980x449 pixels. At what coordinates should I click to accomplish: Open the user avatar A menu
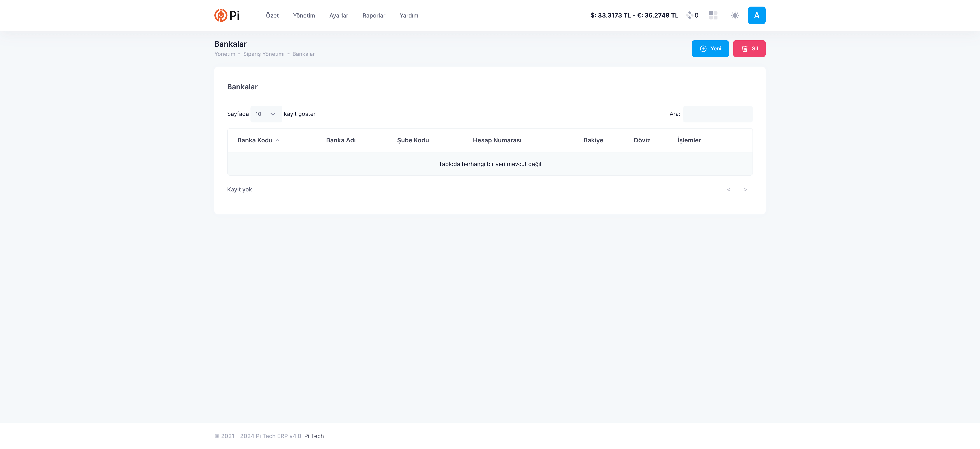pos(756,15)
